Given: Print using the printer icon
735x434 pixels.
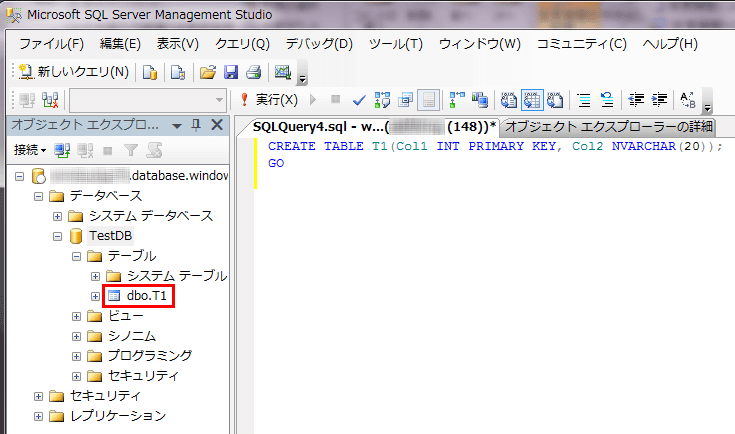Looking at the screenshot, I should 254,72.
